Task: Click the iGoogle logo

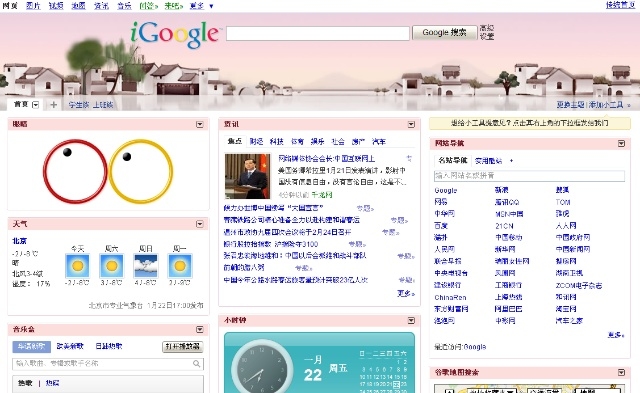Action: [175, 34]
